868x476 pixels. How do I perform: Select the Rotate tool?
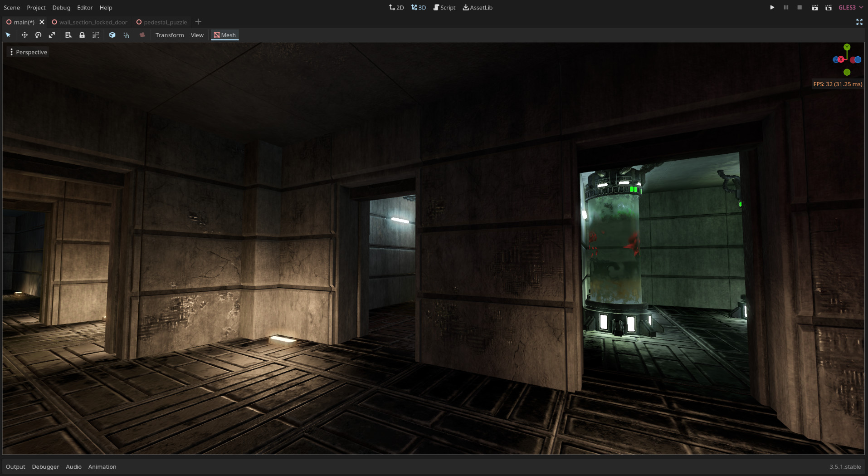coord(38,35)
